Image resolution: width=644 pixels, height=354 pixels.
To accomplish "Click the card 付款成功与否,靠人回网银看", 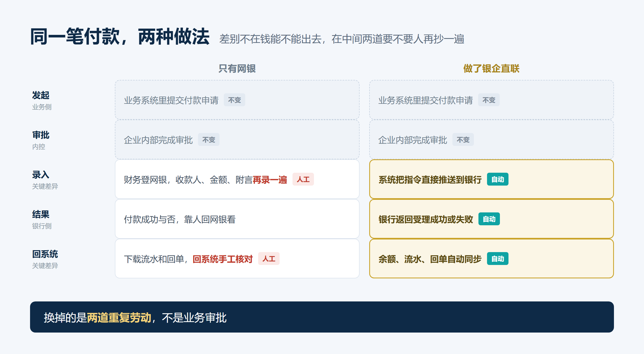I will [237, 219].
